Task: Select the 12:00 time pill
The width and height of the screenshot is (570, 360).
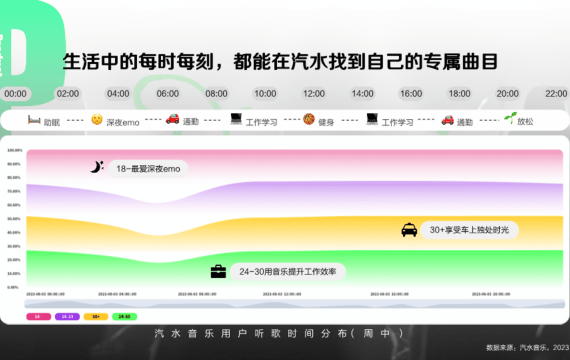Action: (314, 94)
